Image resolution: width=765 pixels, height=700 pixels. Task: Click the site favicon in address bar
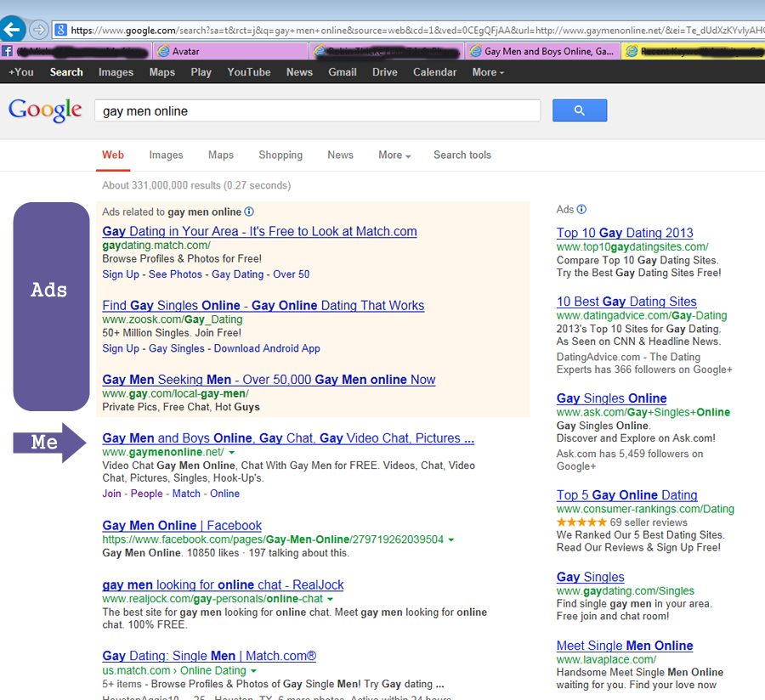pyautogui.click(x=61, y=30)
